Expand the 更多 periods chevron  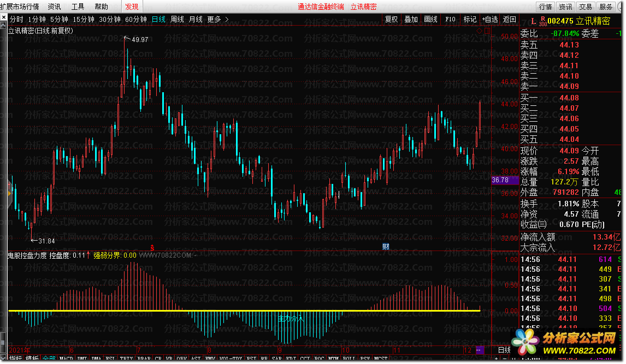click(227, 19)
